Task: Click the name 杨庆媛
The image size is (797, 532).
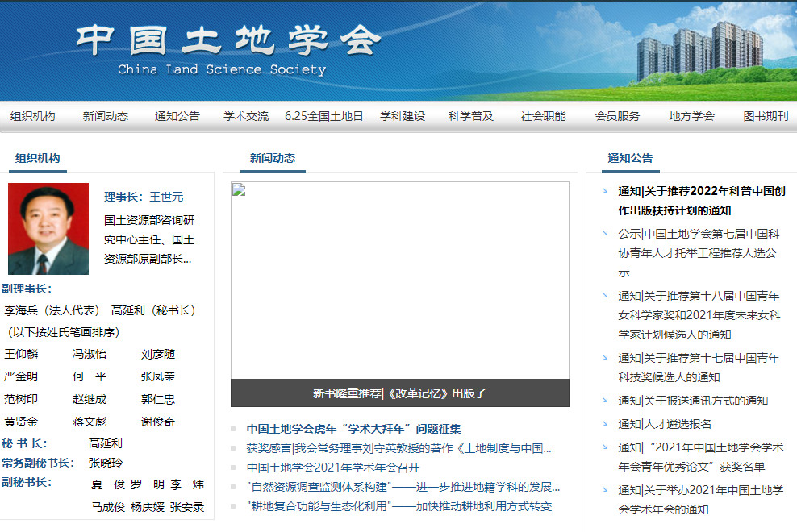Action: click(148, 507)
